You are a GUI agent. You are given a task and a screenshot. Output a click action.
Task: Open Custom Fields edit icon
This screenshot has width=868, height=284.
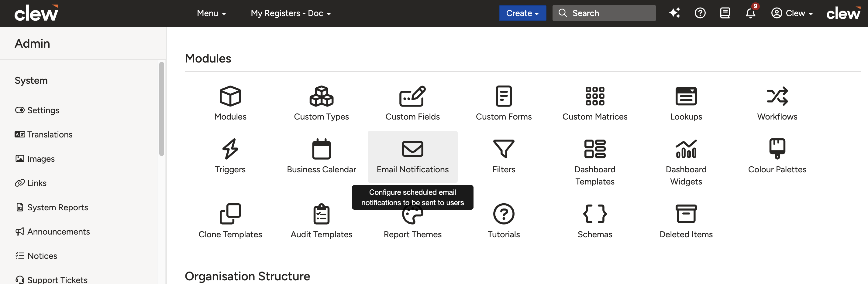pos(412,96)
